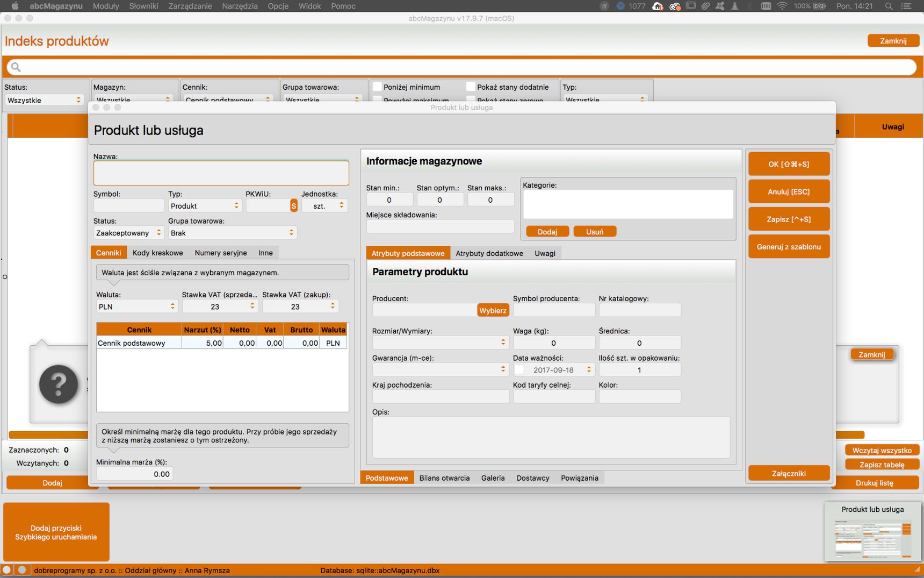Switch to the Dostawcy tab
Image resolution: width=924 pixels, height=578 pixels.
[x=533, y=478]
